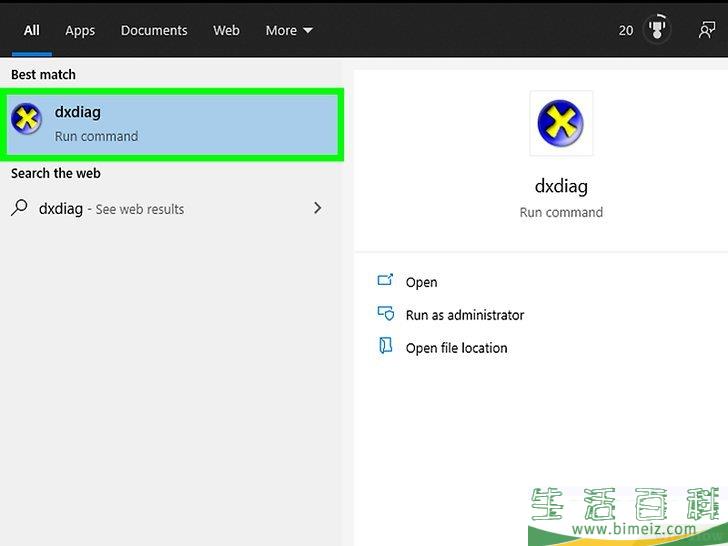The image size is (728, 546).
Task: Click the Open action icon
Action: 385,280
